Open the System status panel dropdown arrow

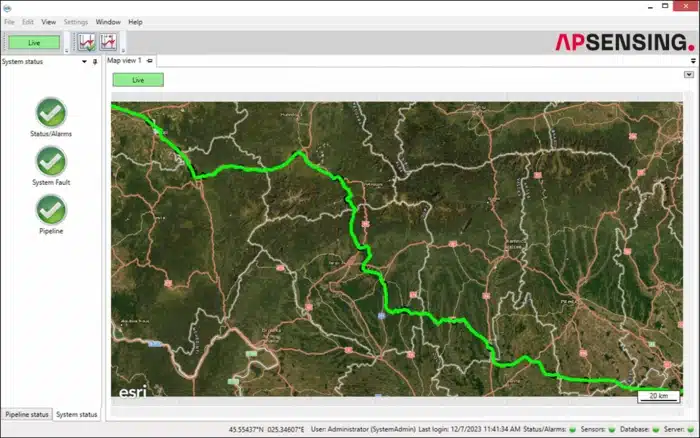tap(83, 61)
